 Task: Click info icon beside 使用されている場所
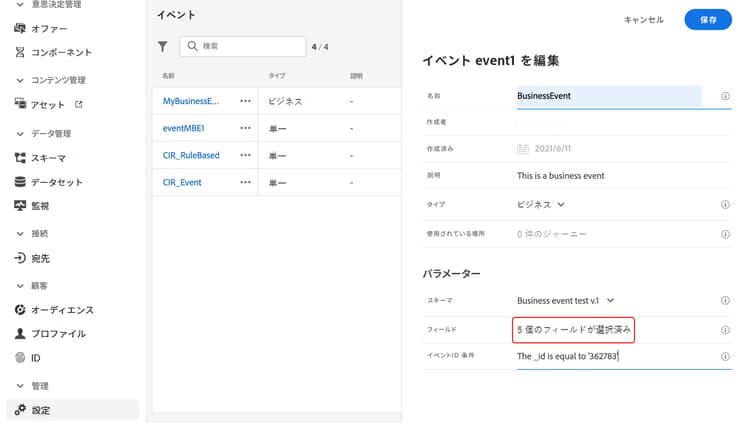pyautogui.click(x=725, y=234)
